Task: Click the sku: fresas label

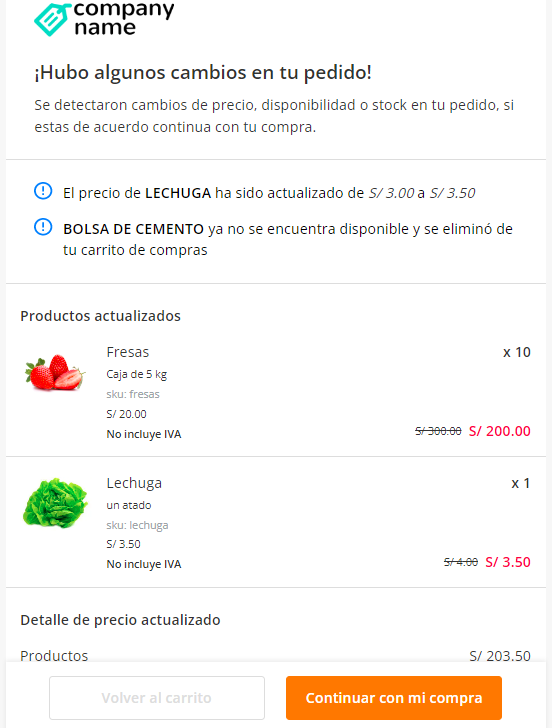Action: [133, 394]
